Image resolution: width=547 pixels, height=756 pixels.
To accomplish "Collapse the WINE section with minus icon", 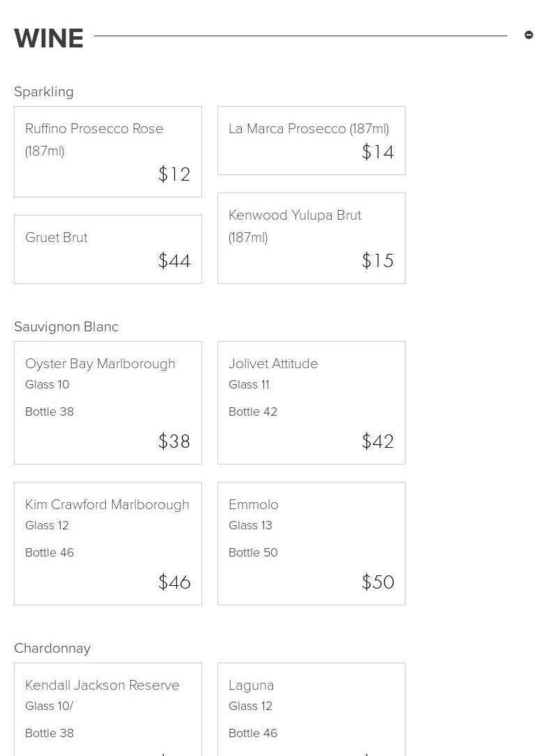I will pos(529,35).
